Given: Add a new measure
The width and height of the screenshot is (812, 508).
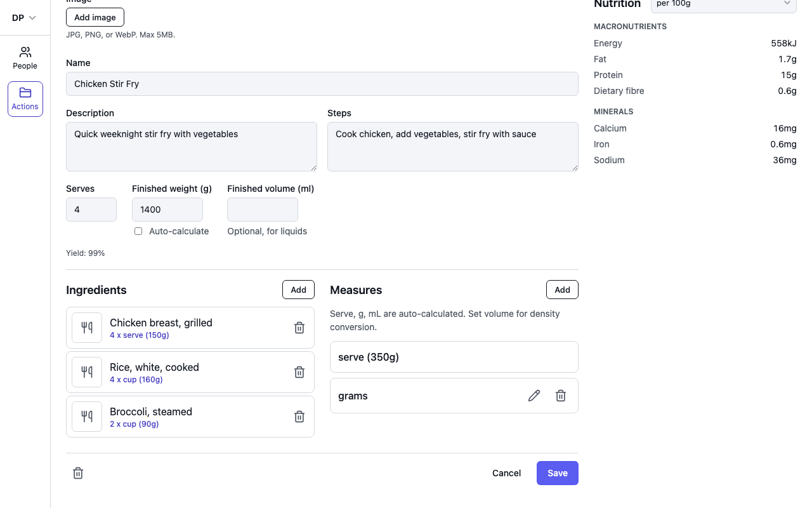Looking at the screenshot, I should click(562, 290).
